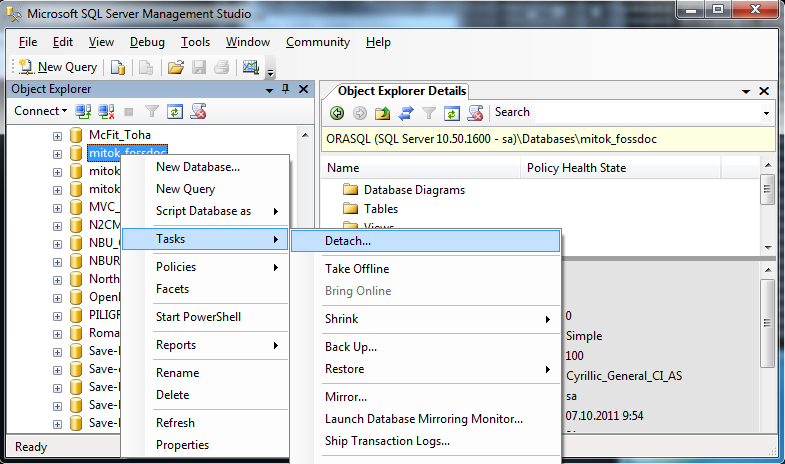The width and height of the screenshot is (785, 464).
Task: Click the Open File folder icon
Action: coord(176,67)
